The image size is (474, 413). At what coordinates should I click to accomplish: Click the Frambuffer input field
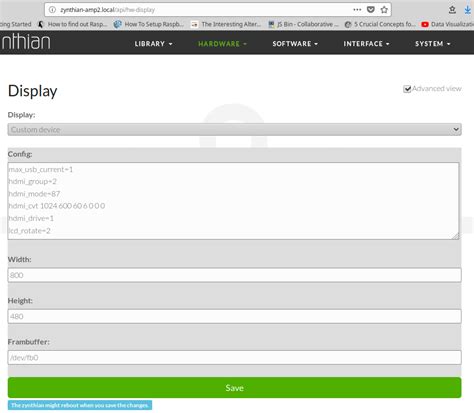(235, 358)
